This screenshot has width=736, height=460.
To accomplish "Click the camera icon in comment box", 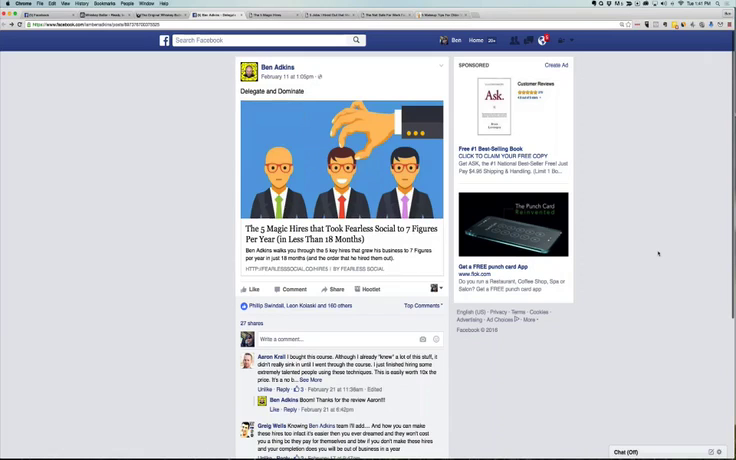I will 422,339.
